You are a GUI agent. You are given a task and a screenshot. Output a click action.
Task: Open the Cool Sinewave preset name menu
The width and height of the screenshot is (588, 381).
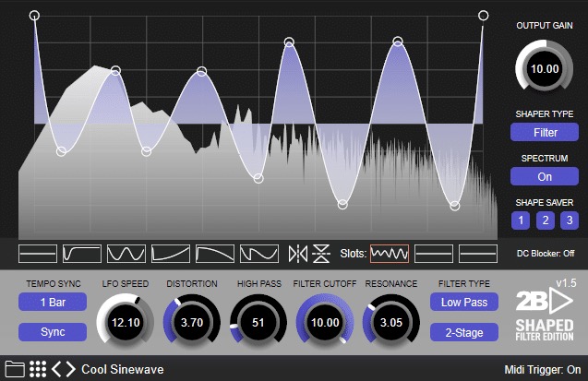pyautogui.click(x=123, y=369)
